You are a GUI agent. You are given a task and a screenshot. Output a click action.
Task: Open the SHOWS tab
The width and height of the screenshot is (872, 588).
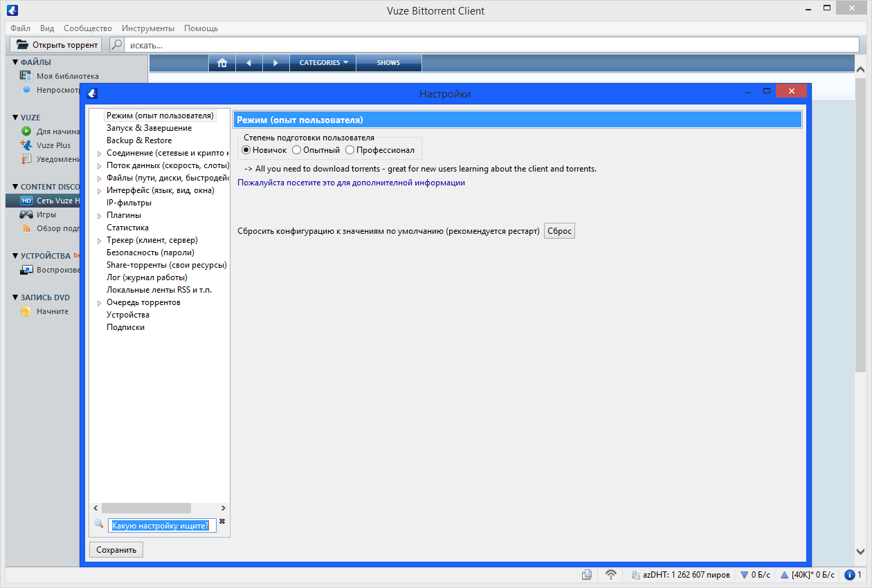point(388,62)
